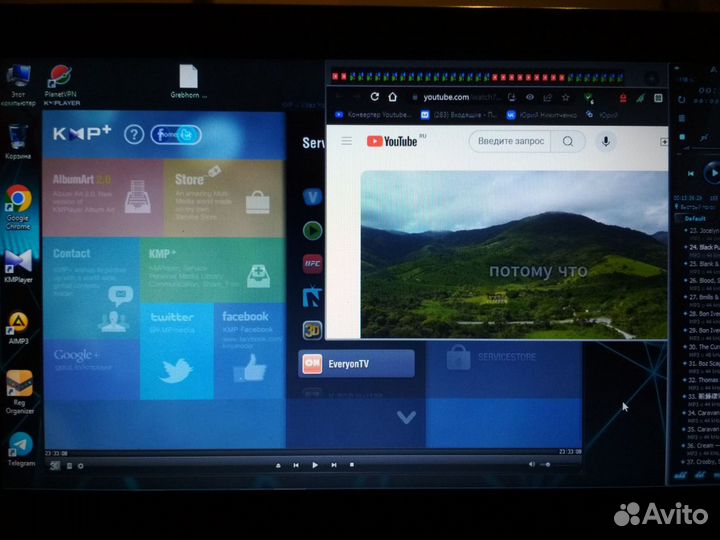Launch KMPlayer desktop shortcut
The height and width of the screenshot is (540, 720).
click(x=18, y=266)
